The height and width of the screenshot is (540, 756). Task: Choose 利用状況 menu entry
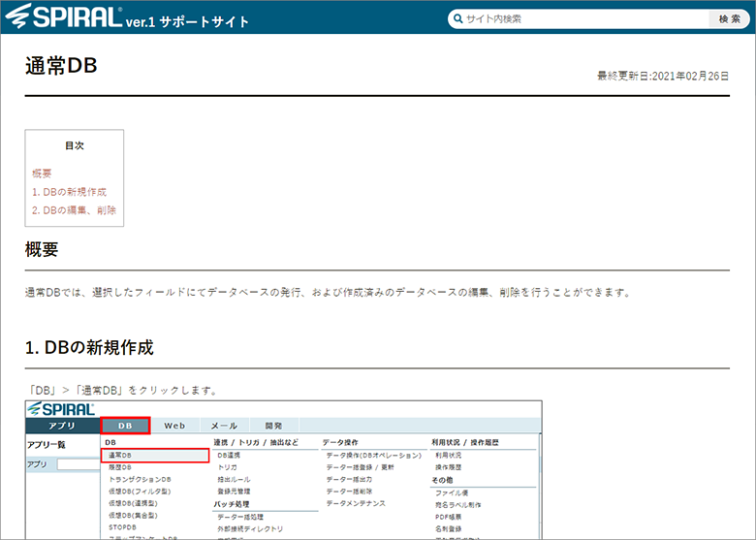[449, 455]
